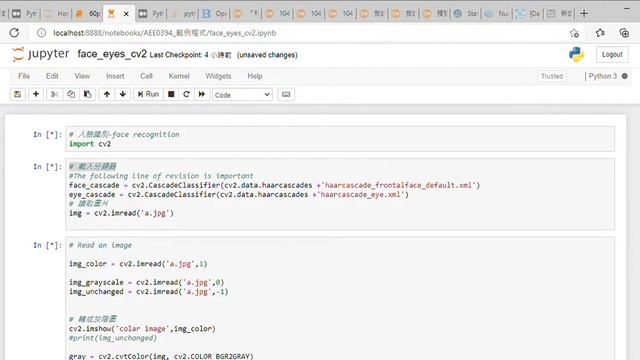Insert cell below with plus icon

click(36, 94)
